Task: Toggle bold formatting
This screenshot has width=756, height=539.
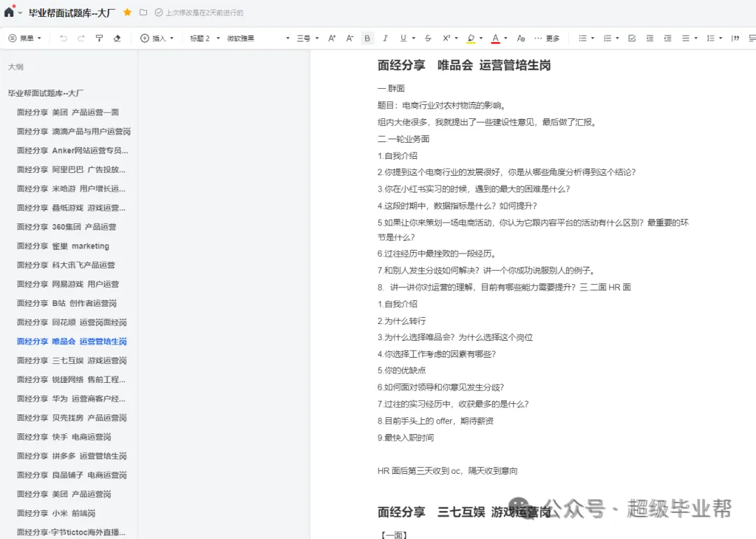Action: pyautogui.click(x=367, y=38)
